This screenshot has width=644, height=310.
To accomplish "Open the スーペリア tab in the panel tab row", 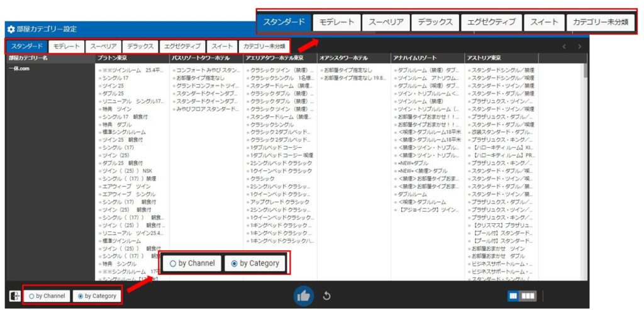I will tap(103, 47).
